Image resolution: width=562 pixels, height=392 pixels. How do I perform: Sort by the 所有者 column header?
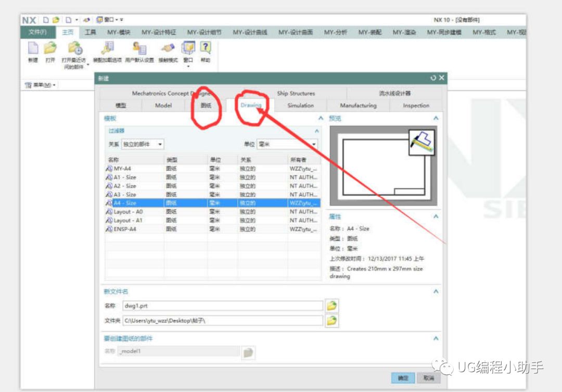click(x=304, y=160)
